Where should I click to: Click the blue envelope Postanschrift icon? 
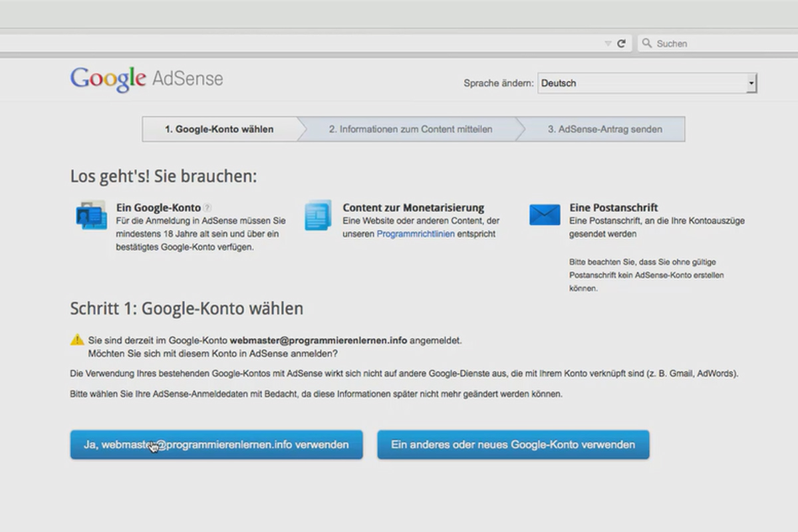coord(545,215)
